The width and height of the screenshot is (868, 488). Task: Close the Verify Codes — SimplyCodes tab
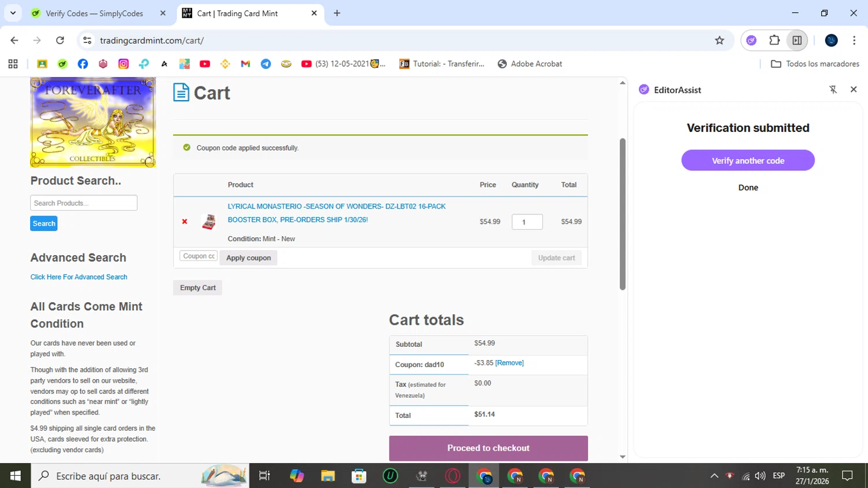(x=163, y=13)
